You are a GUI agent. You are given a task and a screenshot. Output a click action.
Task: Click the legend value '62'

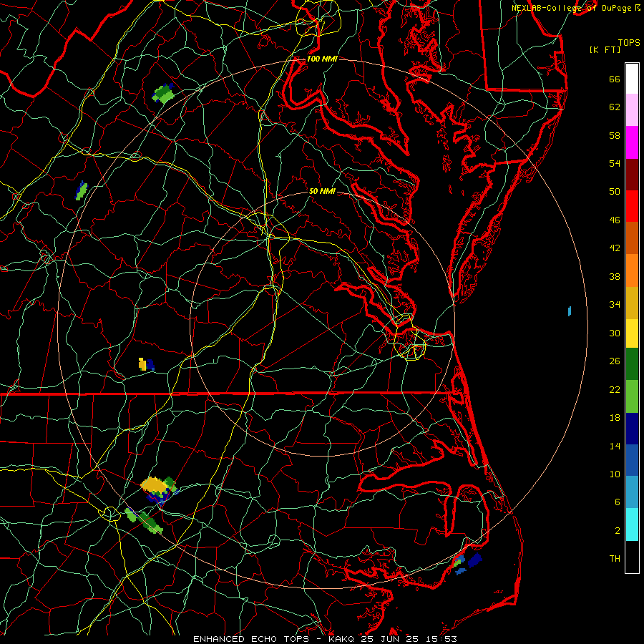[615, 107]
